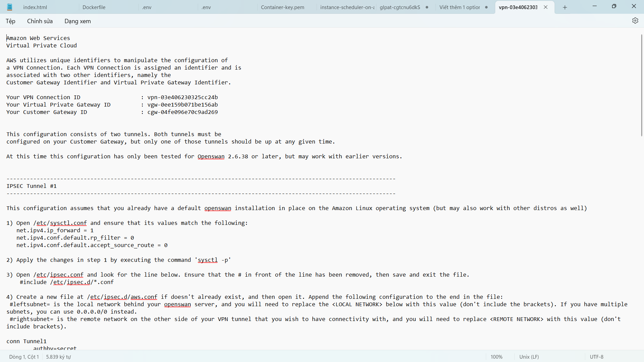Switch to the glpat-cgtcnu6dkS tab
This screenshot has width=644, height=362.
[400, 7]
